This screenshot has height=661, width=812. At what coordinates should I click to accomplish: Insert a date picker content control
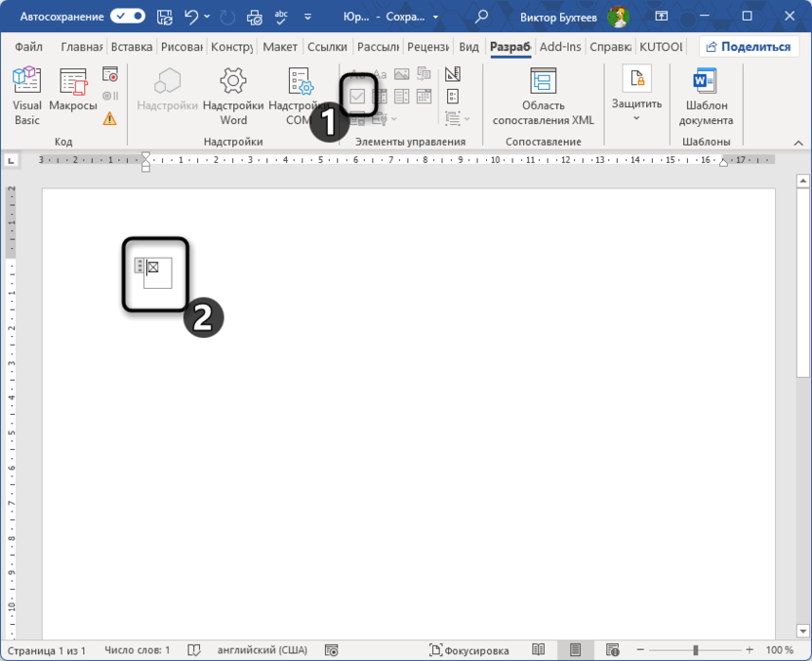click(x=424, y=96)
